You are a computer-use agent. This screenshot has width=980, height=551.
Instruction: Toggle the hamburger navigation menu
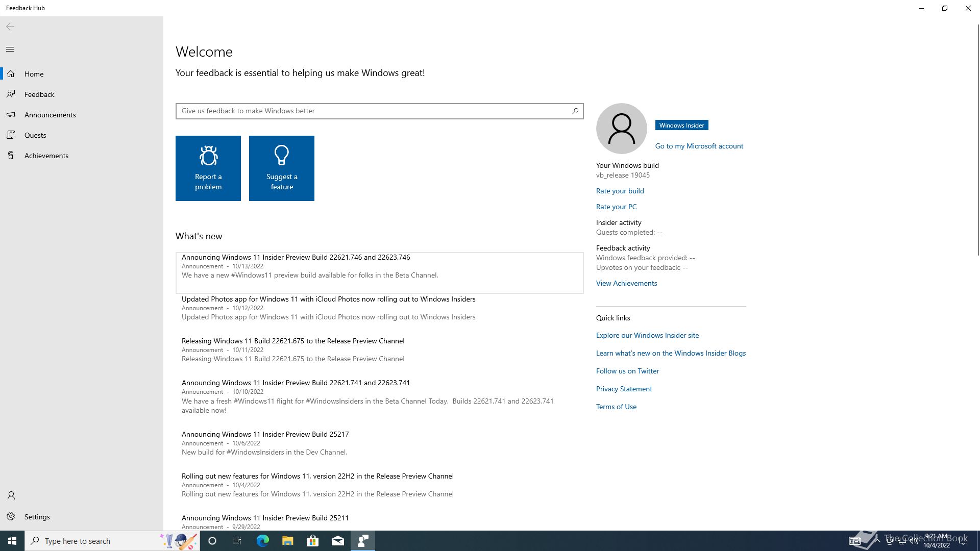pyautogui.click(x=10, y=49)
